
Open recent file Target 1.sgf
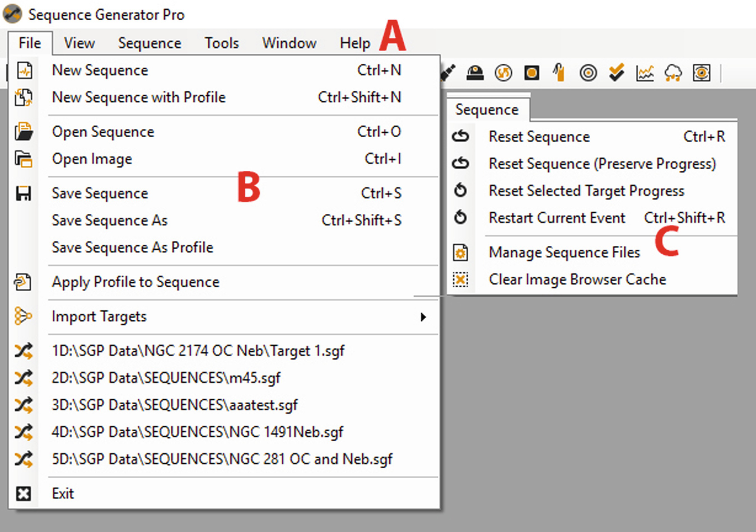click(x=224, y=351)
